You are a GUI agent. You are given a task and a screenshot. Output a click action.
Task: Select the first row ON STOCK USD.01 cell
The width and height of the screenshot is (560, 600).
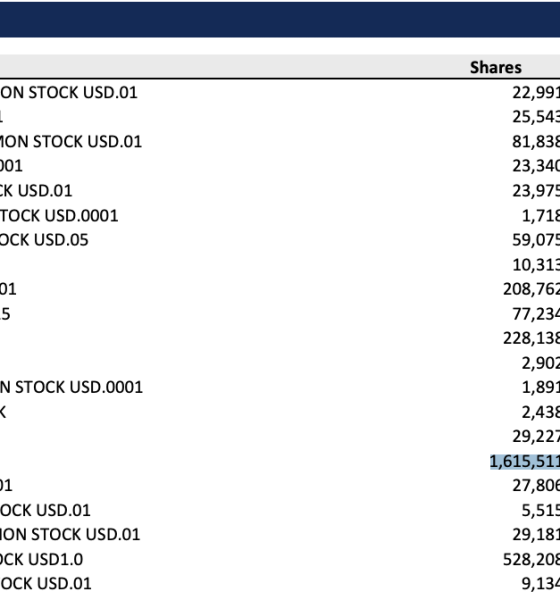point(69,93)
